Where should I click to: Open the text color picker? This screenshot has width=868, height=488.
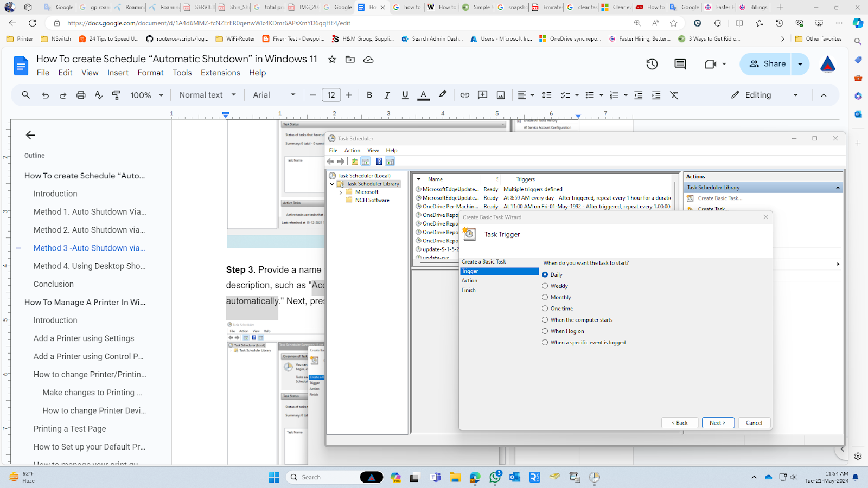tap(424, 95)
